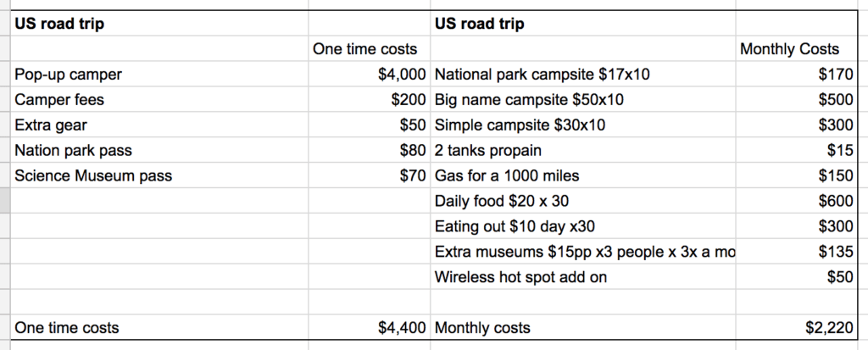Screen dimensions: 868x350
Task: Select the Wireless hot spot add on cell
Action: 520,277
